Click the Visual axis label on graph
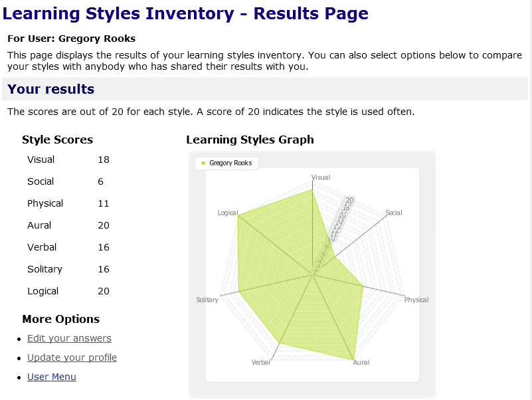The image size is (532, 400). tap(321, 177)
